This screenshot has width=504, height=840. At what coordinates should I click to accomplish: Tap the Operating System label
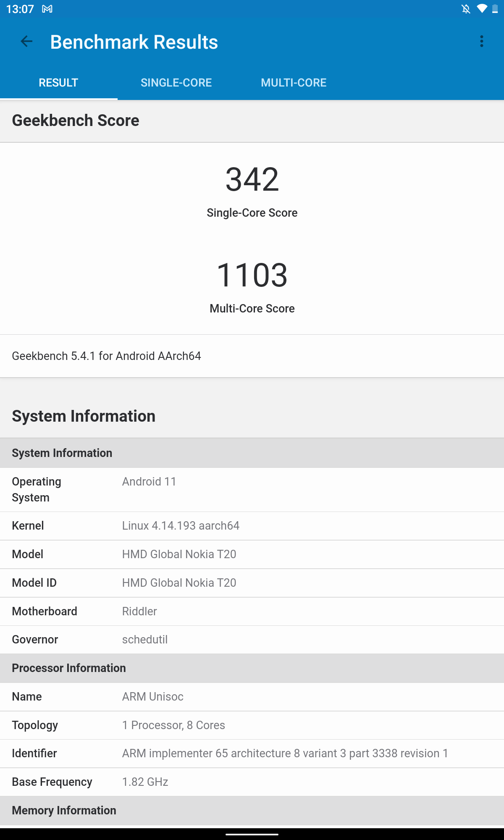tap(37, 490)
